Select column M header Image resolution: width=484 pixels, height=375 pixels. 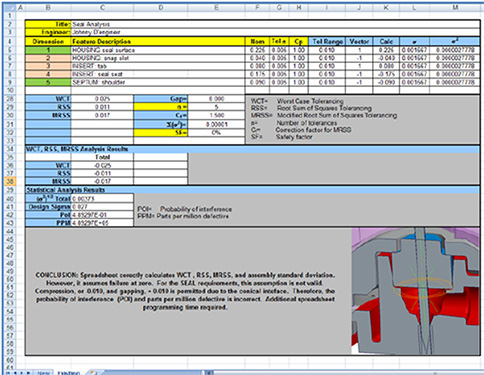pyautogui.click(x=455, y=7)
